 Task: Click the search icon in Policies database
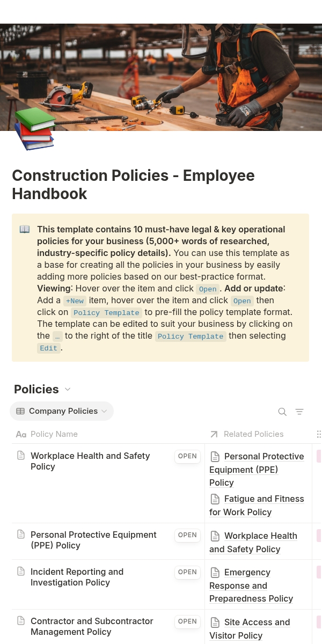[282, 412]
